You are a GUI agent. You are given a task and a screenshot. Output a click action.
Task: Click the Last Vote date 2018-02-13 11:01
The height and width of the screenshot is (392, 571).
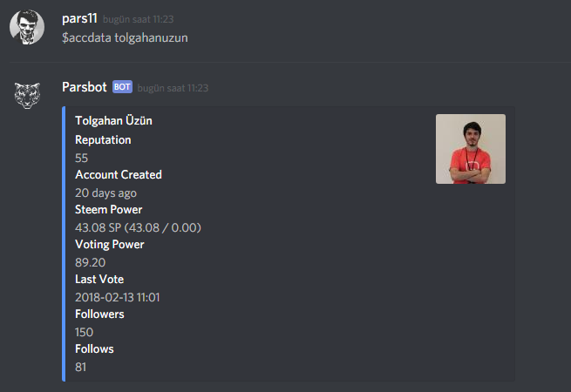118,297
